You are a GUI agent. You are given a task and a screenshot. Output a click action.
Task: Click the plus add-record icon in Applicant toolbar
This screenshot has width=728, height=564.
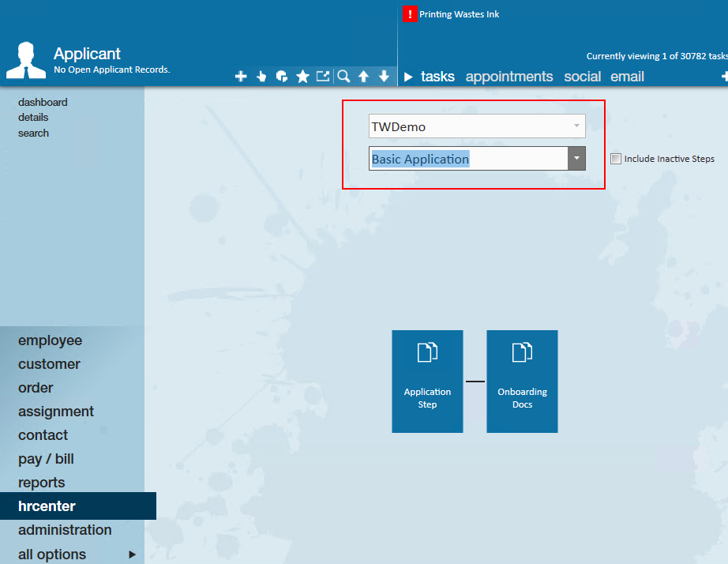(241, 76)
